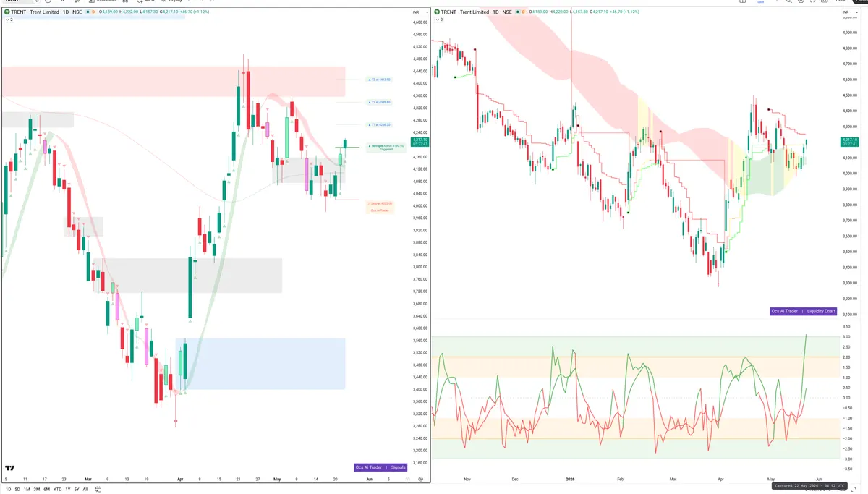Screen dimensions: 868x494
Task: Click the All range button
Action: click(x=85, y=490)
